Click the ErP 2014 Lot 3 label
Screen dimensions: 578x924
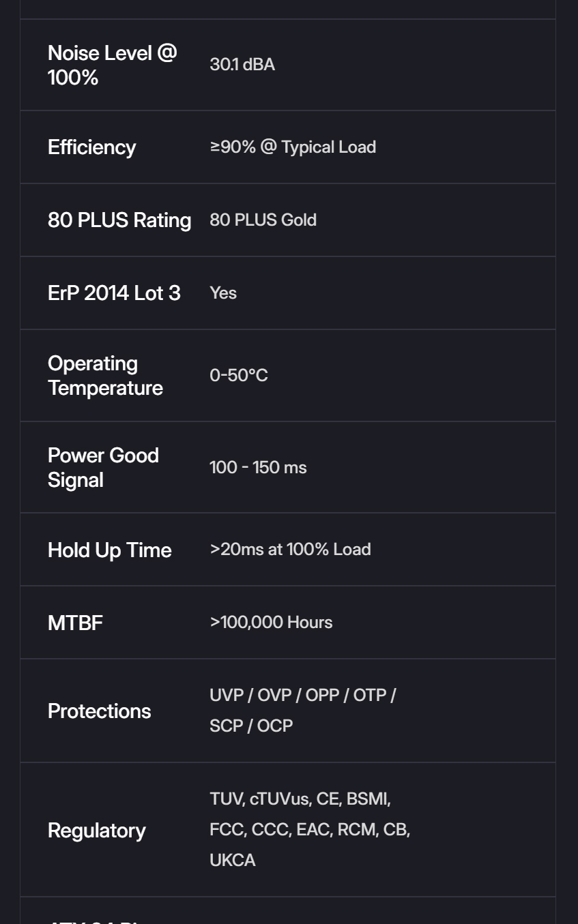114,293
